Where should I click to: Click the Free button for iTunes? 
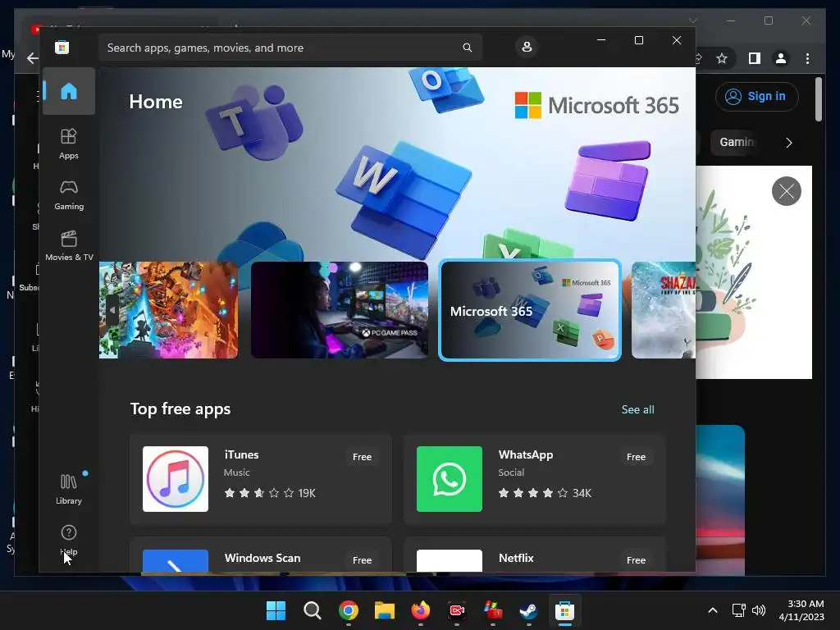(x=362, y=457)
